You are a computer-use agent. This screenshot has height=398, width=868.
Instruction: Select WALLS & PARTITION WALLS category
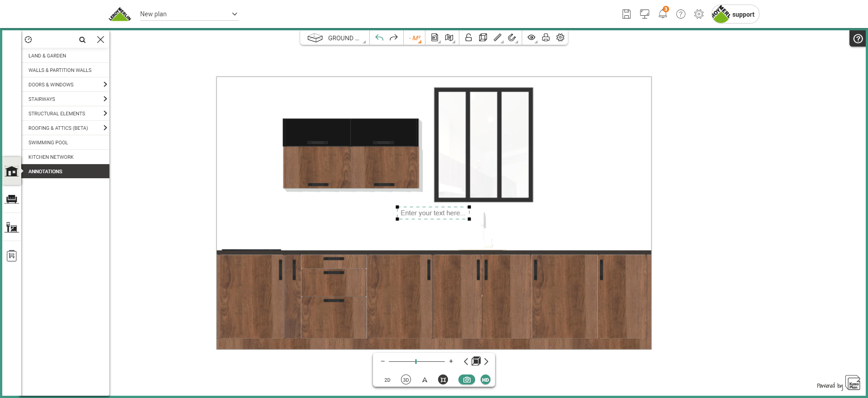click(x=66, y=70)
